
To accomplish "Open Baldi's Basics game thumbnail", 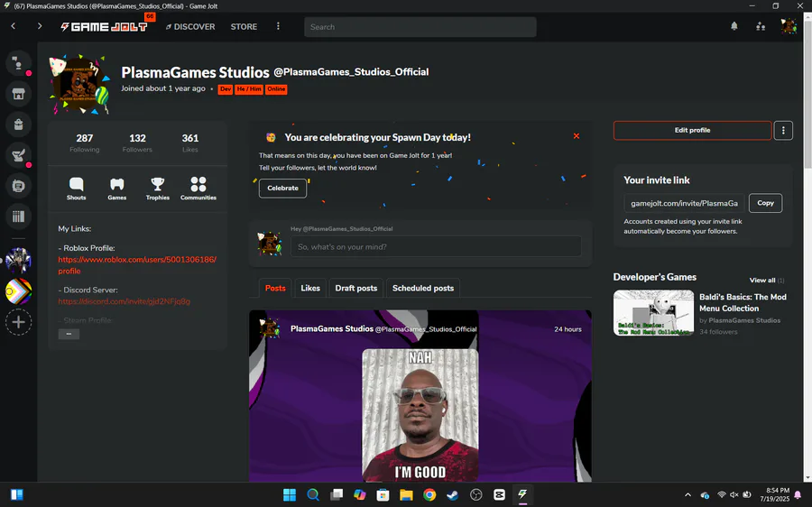I will (x=653, y=313).
